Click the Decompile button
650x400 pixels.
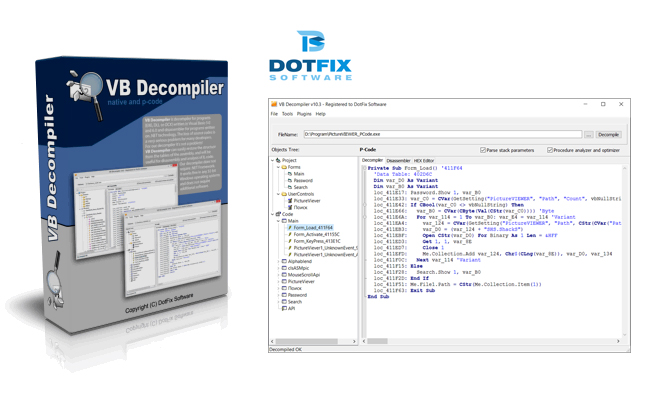click(x=608, y=135)
